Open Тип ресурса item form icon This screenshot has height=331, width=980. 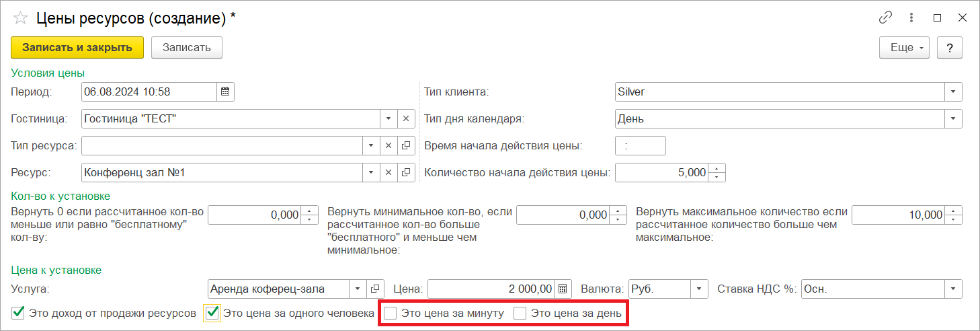click(405, 145)
